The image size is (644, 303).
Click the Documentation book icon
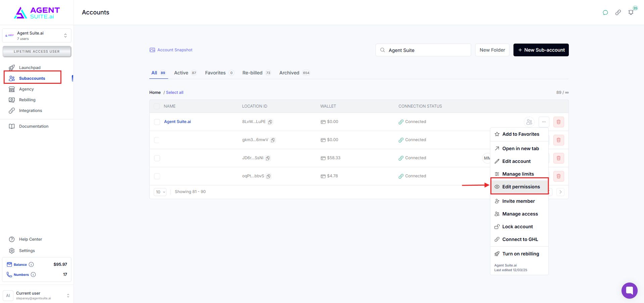[12, 126]
